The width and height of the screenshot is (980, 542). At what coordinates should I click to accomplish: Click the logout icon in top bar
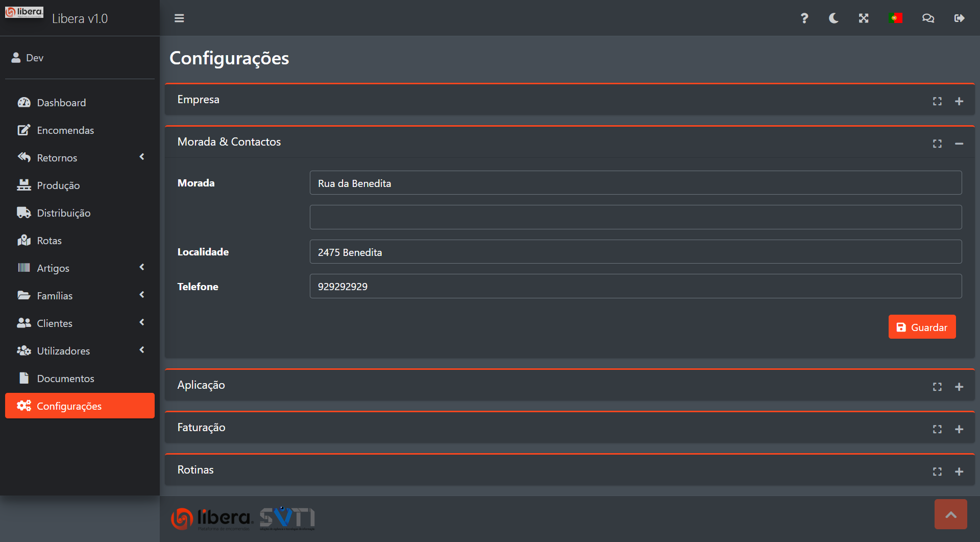[959, 18]
